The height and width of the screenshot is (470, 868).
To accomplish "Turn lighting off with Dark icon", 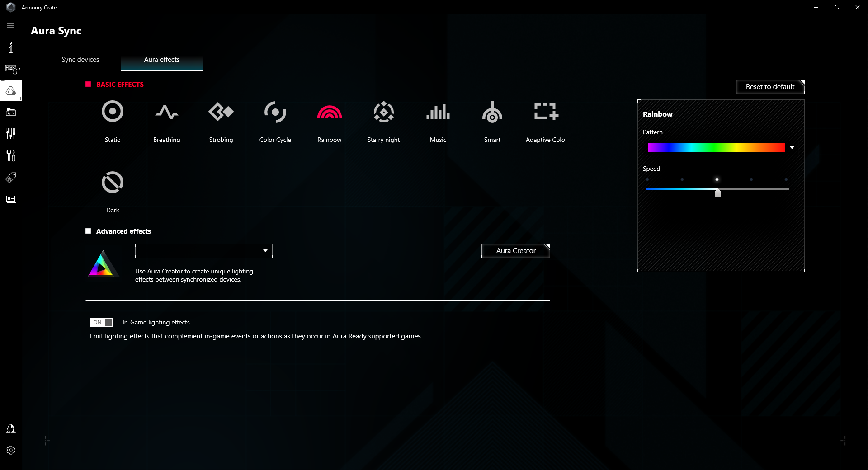I will [113, 182].
